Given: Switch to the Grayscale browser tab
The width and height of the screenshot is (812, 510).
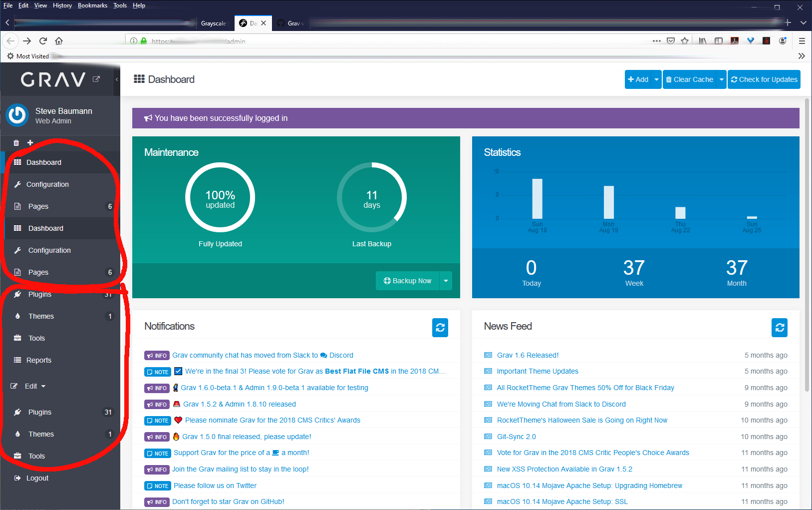Looking at the screenshot, I should click(214, 23).
